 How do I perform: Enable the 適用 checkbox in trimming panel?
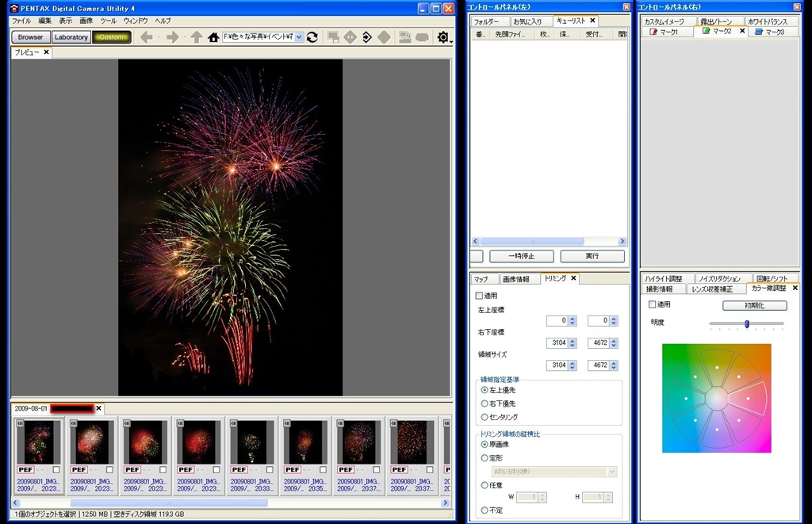[479, 296]
